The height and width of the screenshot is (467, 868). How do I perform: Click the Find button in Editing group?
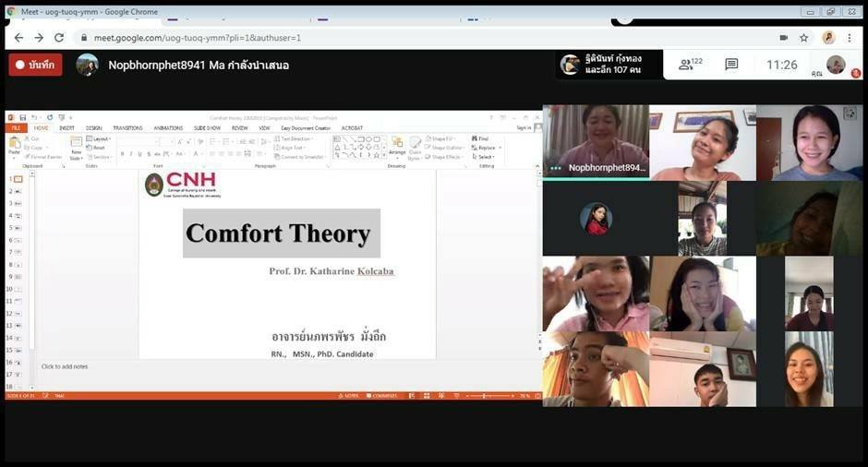482,138
